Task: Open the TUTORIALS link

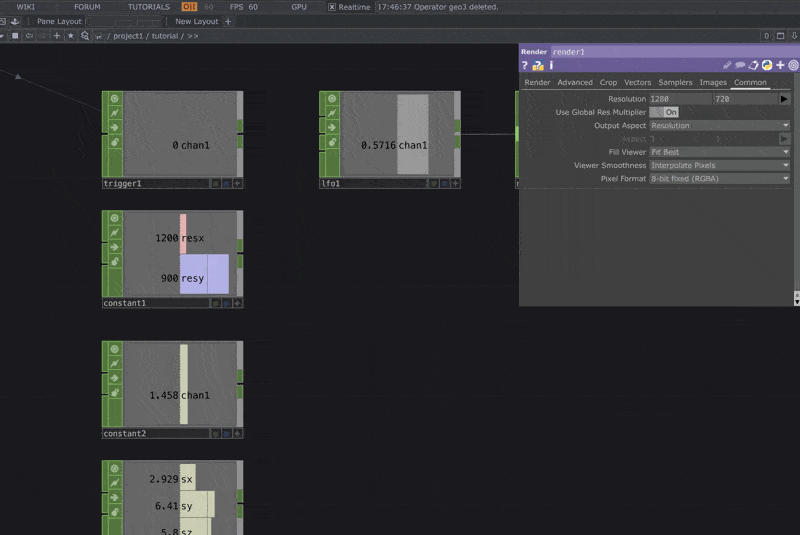Action: tap(148, 7)
